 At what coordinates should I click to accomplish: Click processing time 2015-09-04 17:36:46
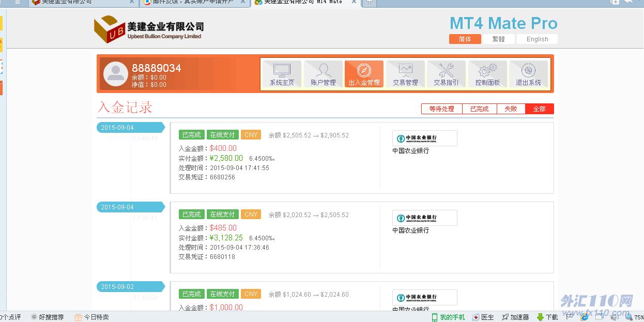[x=239, y=248]
